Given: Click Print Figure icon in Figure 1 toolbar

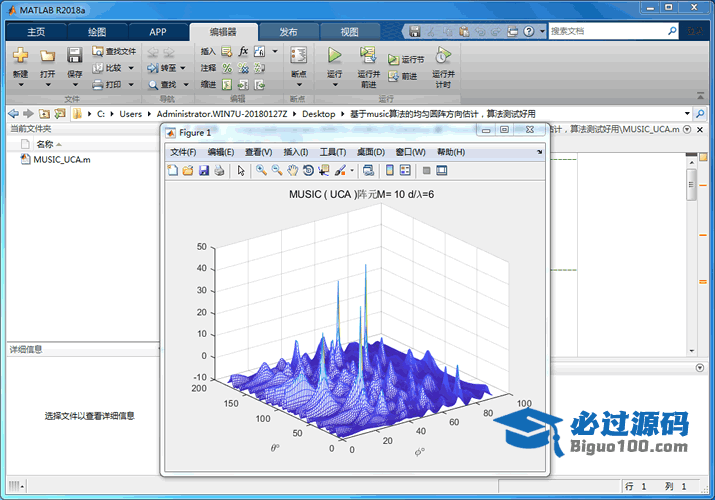Looking at the screenshot, I should tap(219, 170).
